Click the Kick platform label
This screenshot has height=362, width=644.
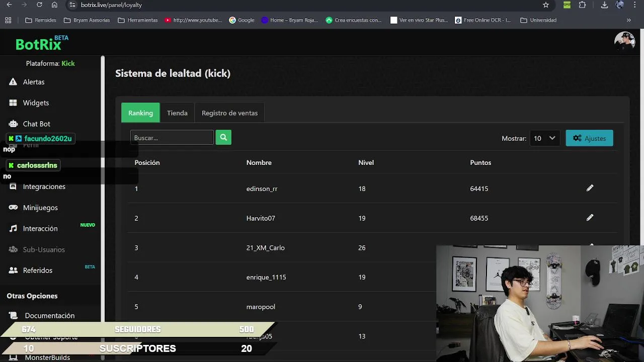pyautogui.click(x=68, y=63)
